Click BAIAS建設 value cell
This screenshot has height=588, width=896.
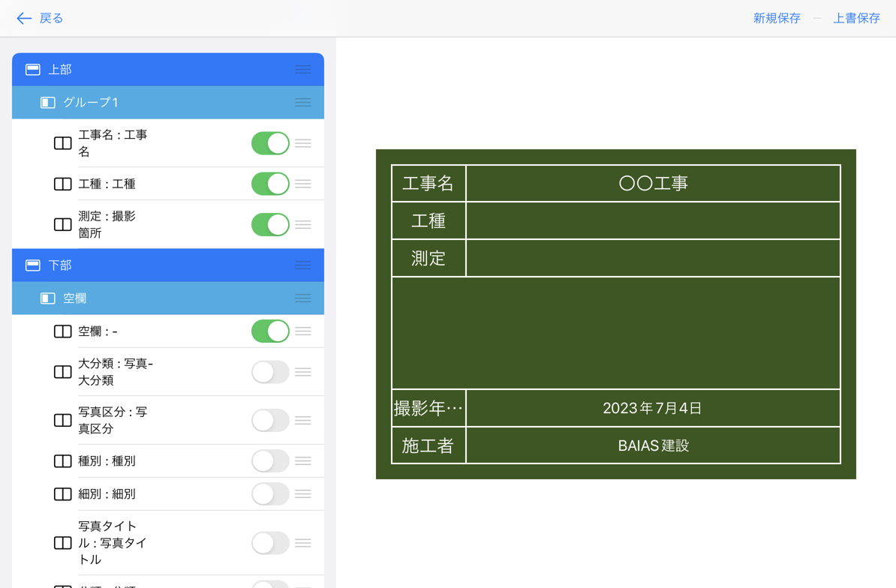[x=653, y=445]
